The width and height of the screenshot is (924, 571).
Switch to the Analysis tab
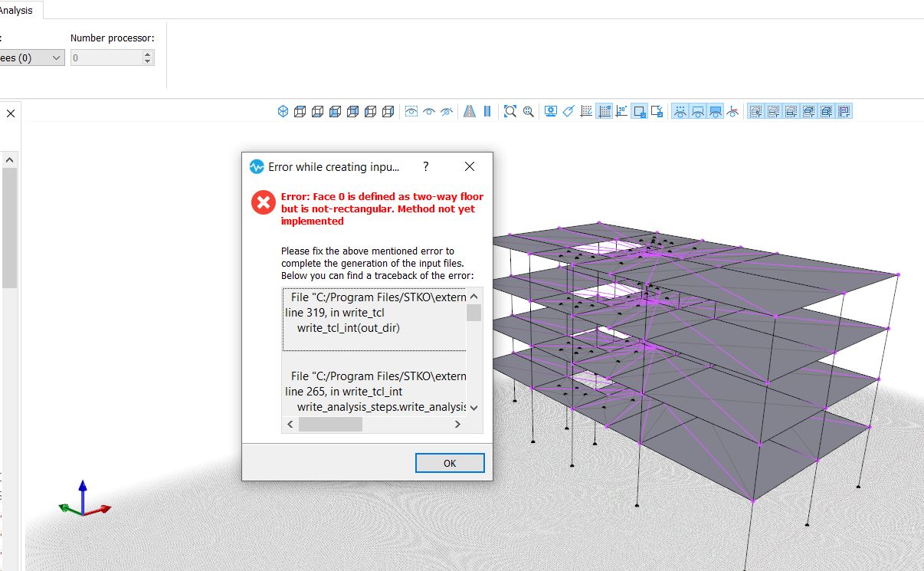[x=17, y=11]
